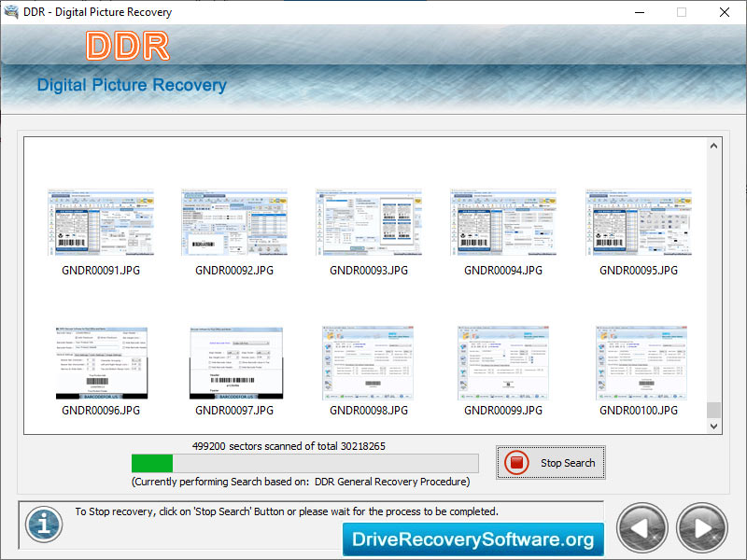Select thumbnail GNDR00093.JPG
This screenshot has width=747, height=560.
(x=369, y=222)
